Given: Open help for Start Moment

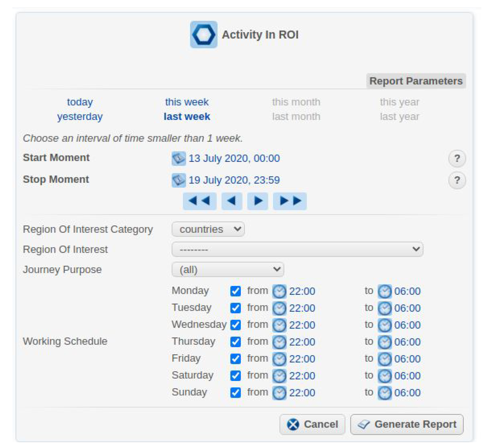Looking at the screenshot, I should [457, 159].
